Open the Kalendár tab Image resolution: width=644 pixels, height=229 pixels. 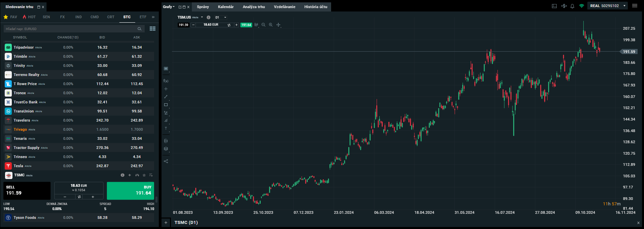pyautogui.click(x=226, y=7)
